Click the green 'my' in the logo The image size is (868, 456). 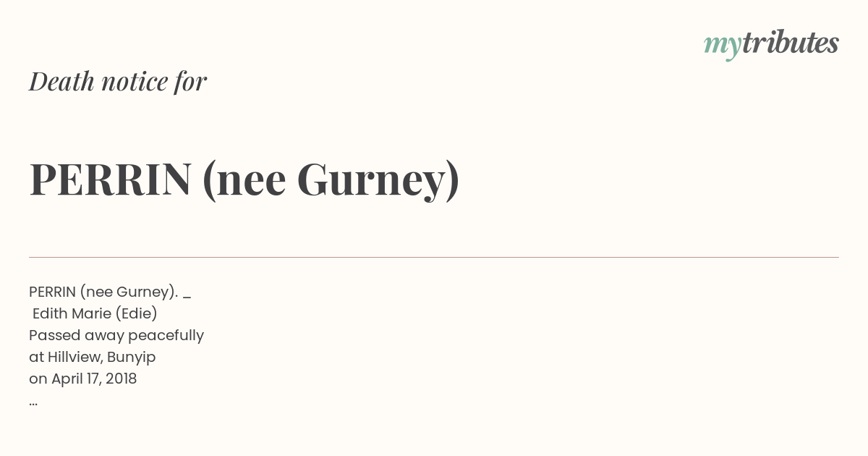(x=723, y=46)
